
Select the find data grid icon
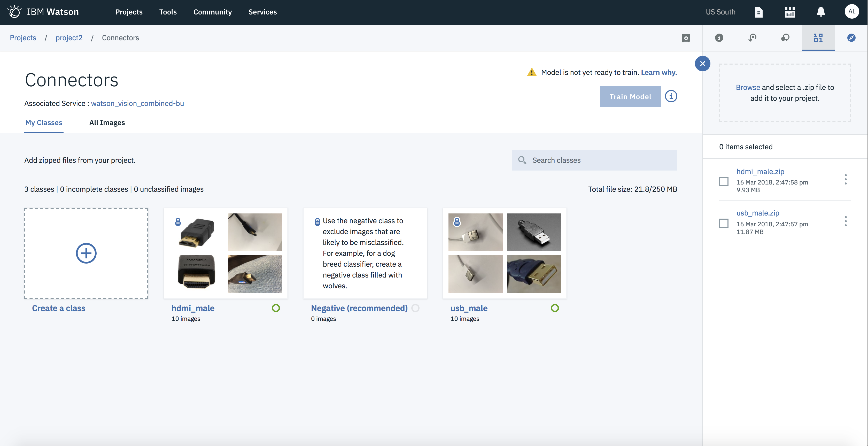(818, 38)
